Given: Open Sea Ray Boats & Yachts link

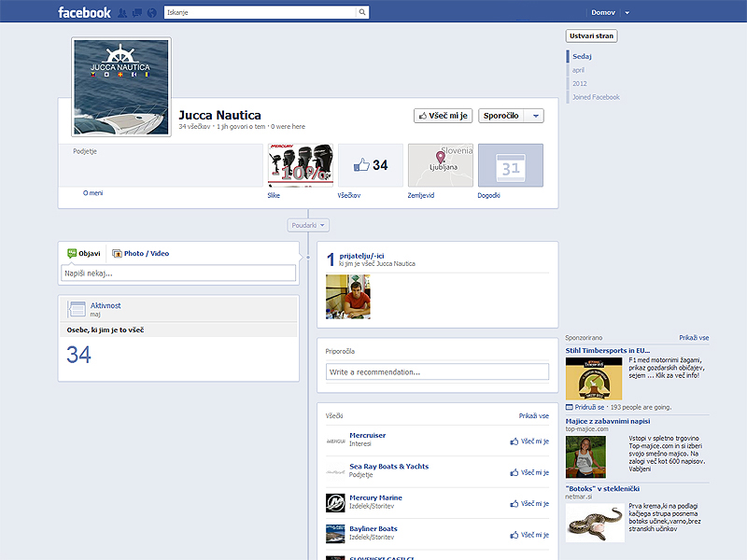Looking at the screenshot, I should tap(388, 466).
